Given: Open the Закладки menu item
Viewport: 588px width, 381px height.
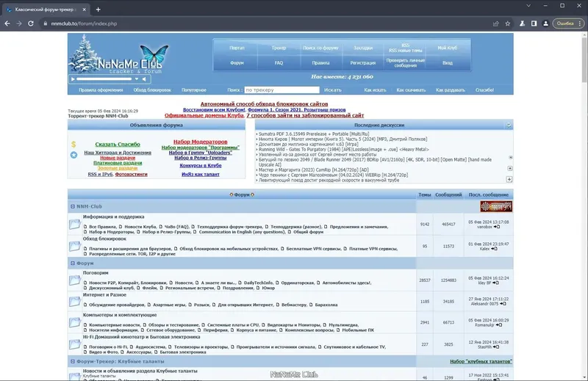Looking at the screenshot, I should point(363,48).
